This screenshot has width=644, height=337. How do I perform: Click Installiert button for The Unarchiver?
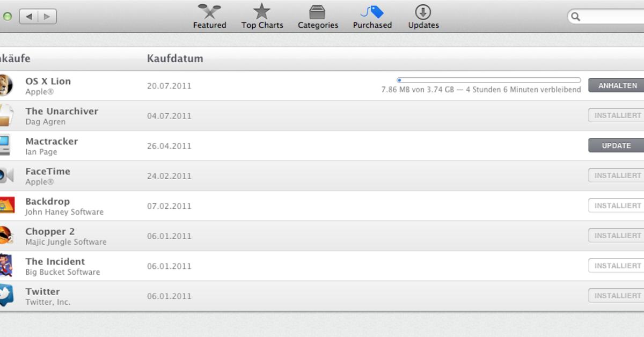(x=617, y=115)
